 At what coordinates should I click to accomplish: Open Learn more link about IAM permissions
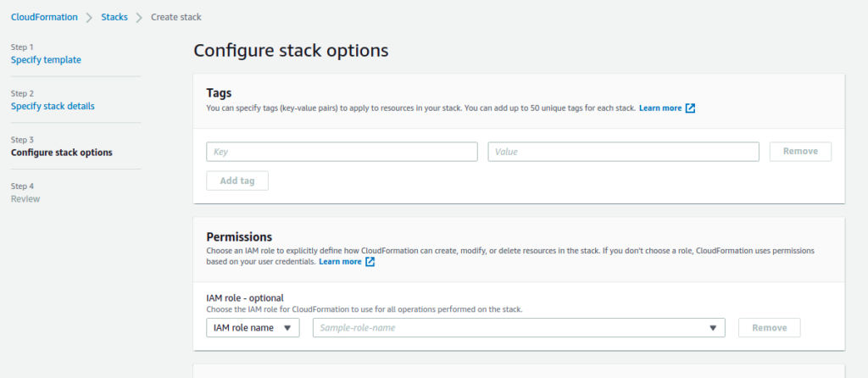(340, 262)
